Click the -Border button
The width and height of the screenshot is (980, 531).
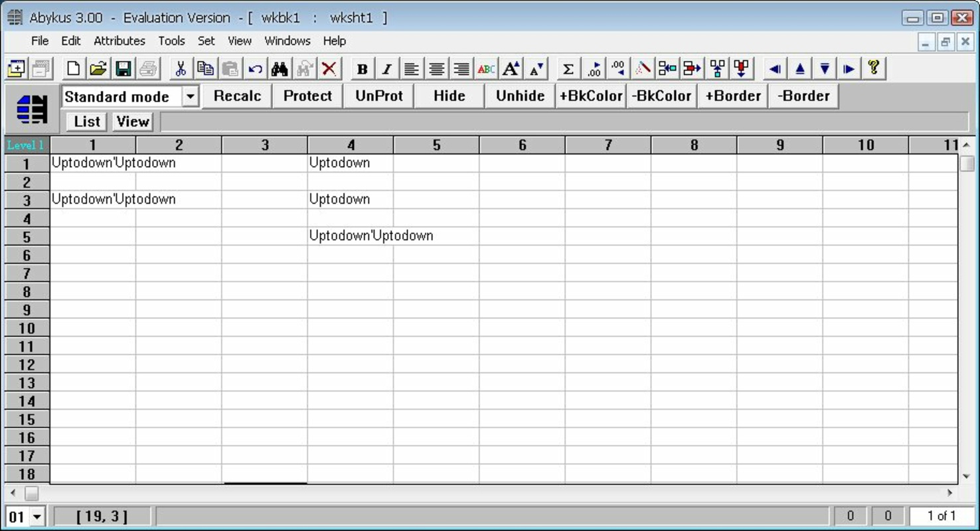[803, 96]
